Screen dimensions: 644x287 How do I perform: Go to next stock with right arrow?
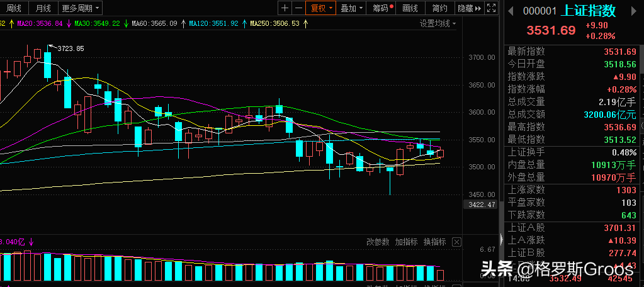(636, 11)
